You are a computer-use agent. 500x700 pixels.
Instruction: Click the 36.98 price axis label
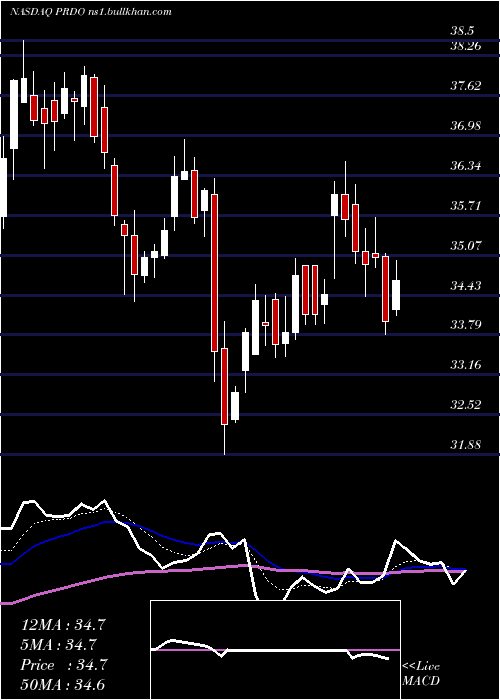point(466,125)
